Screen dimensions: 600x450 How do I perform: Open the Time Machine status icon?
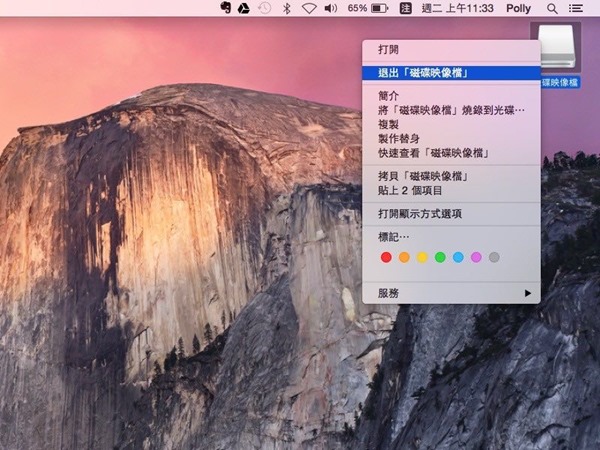(264, 8)
